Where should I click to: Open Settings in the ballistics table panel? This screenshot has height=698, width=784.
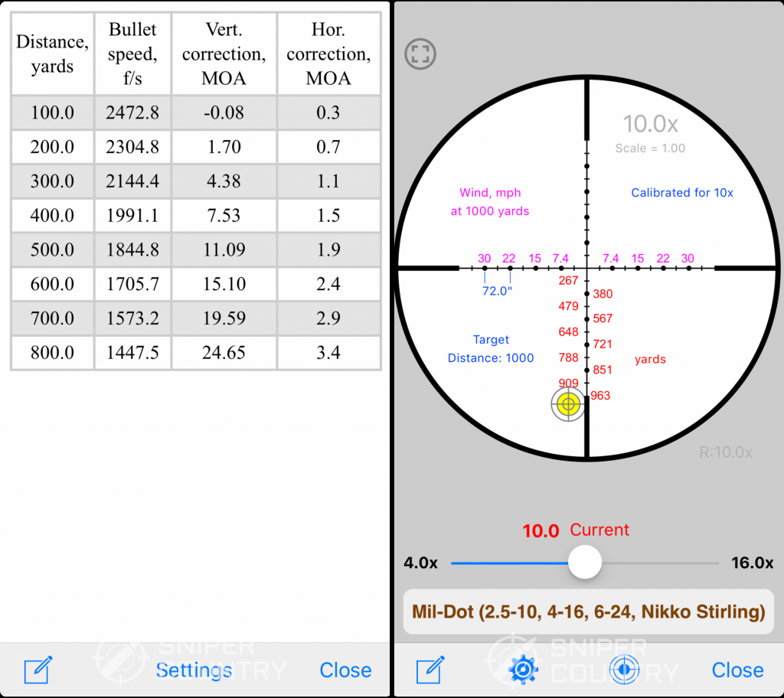click(x=194, y=670)
